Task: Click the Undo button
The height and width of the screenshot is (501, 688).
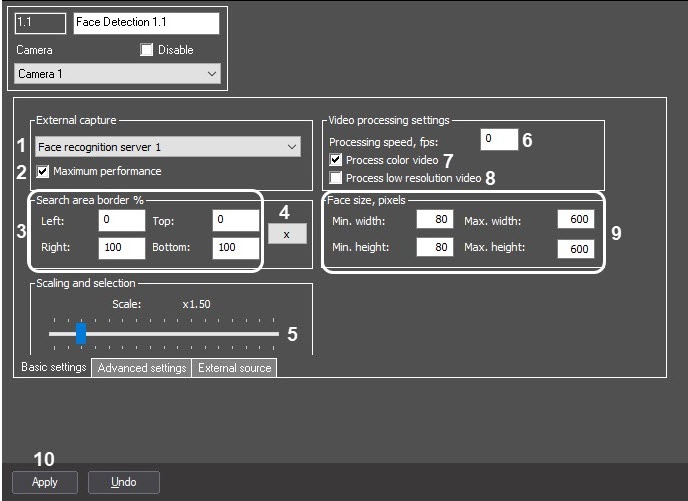Action: click(x=124, y=482)
